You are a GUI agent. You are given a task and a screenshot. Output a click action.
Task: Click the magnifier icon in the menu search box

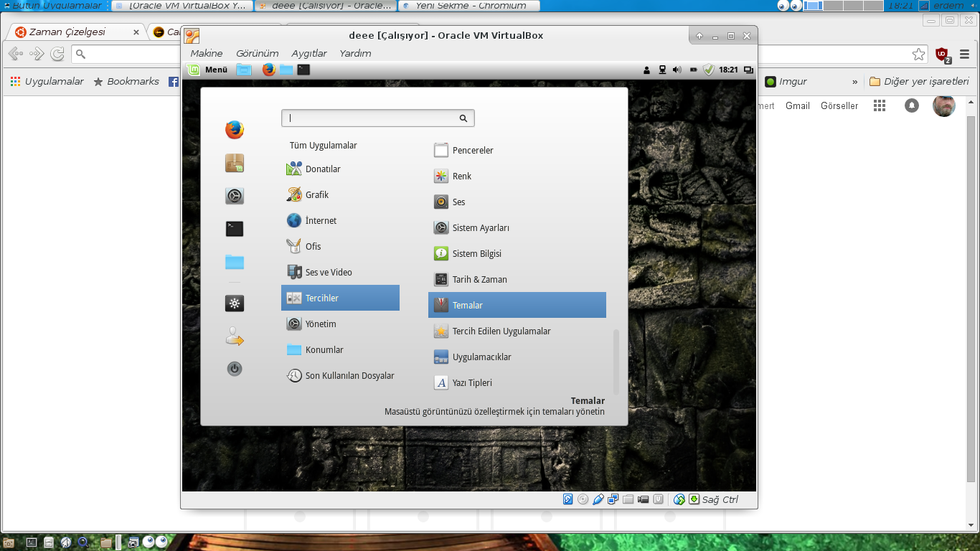(x=463, y=118)
